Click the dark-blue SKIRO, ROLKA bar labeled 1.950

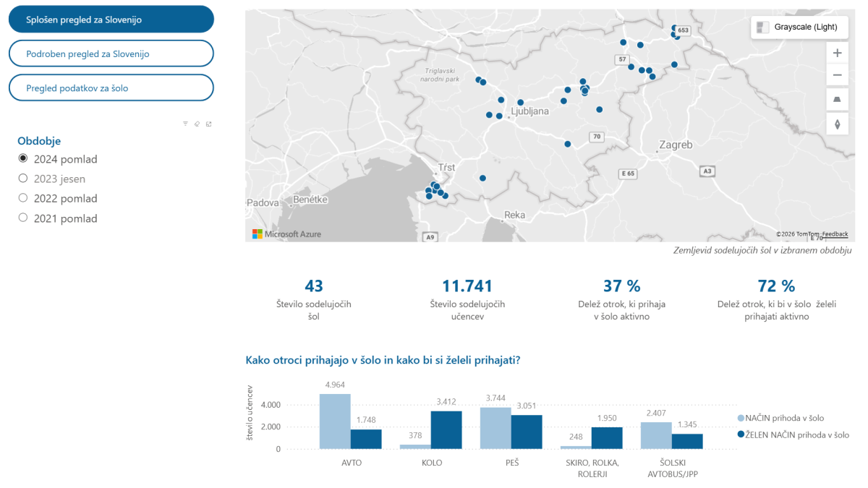[607, 438]
